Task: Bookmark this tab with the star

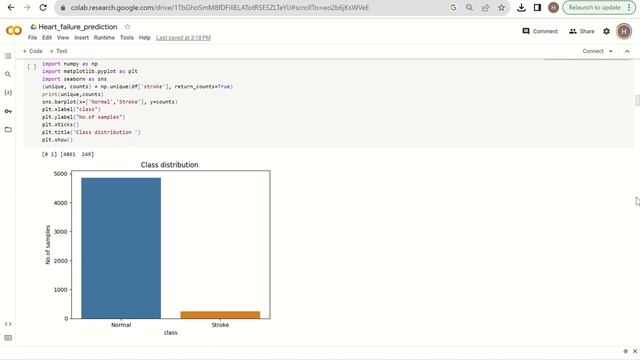Action: tap(501, 8)
